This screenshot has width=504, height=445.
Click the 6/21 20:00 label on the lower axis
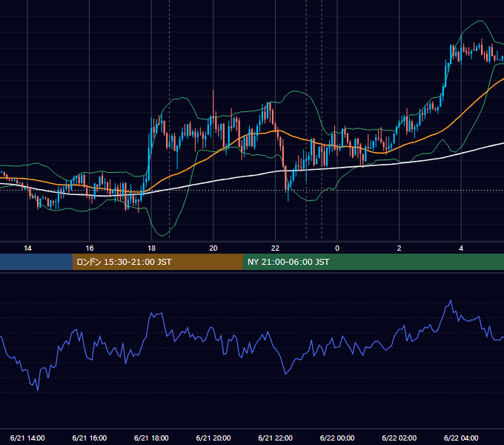click(x=213, y=438)
